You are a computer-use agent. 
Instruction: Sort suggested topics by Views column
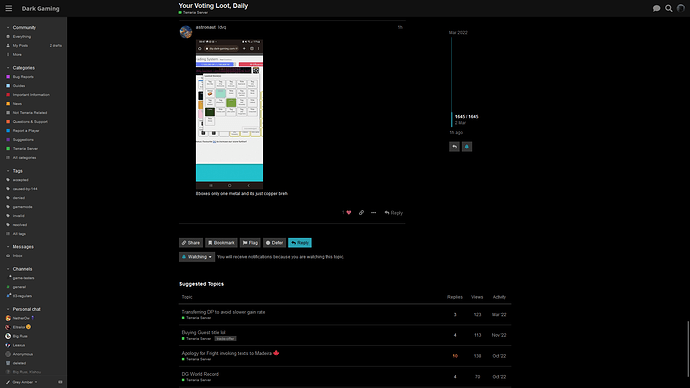tap(477, 297)
